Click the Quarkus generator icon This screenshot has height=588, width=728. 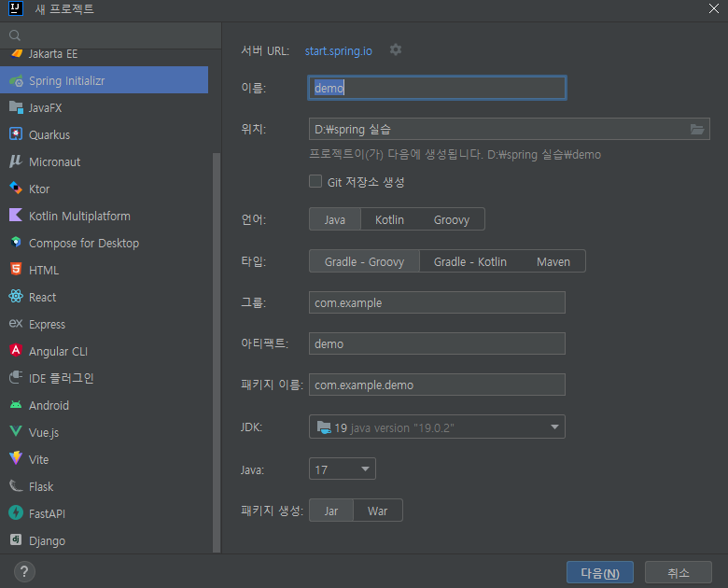point(16,134)
